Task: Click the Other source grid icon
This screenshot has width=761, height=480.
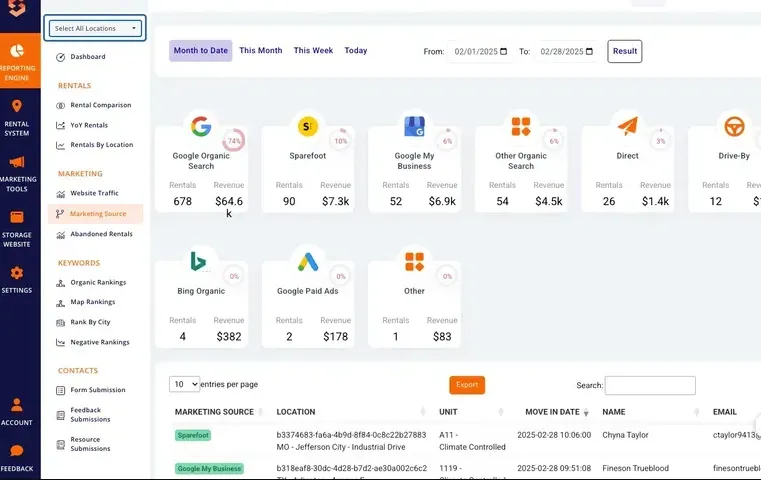Action: [x=414, y=262]
